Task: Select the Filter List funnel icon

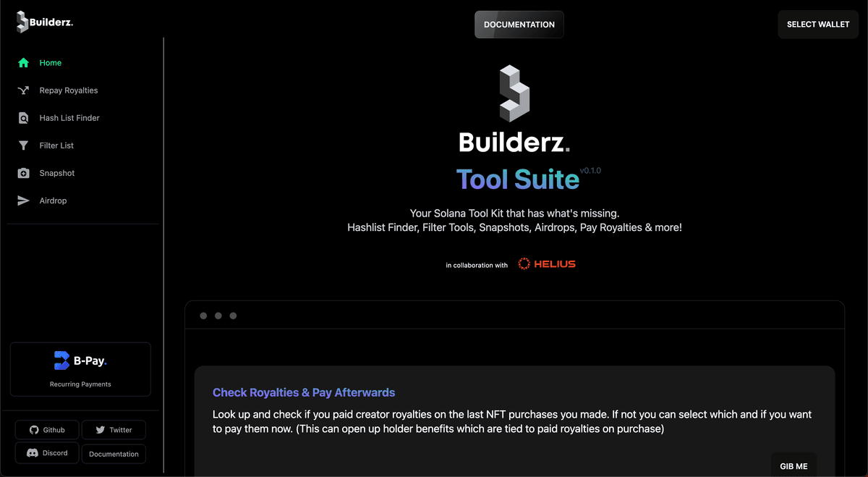Action: click(x=23, y=145)
